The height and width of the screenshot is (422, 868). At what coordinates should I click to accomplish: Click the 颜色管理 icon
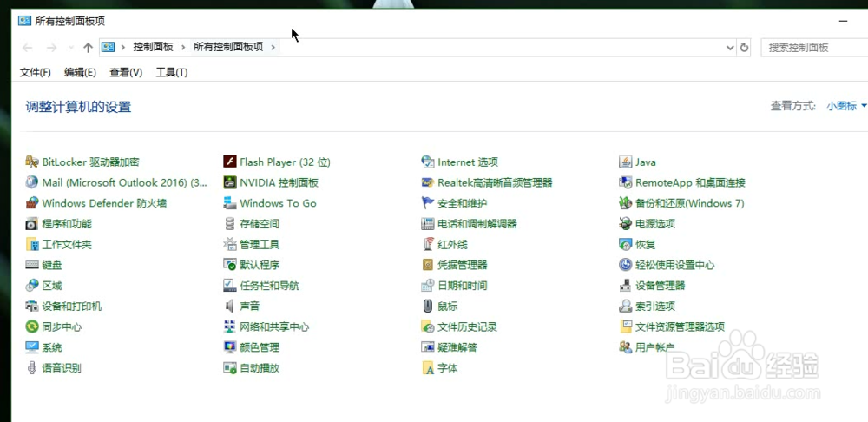pyautogui.click(x=230, y=347)
